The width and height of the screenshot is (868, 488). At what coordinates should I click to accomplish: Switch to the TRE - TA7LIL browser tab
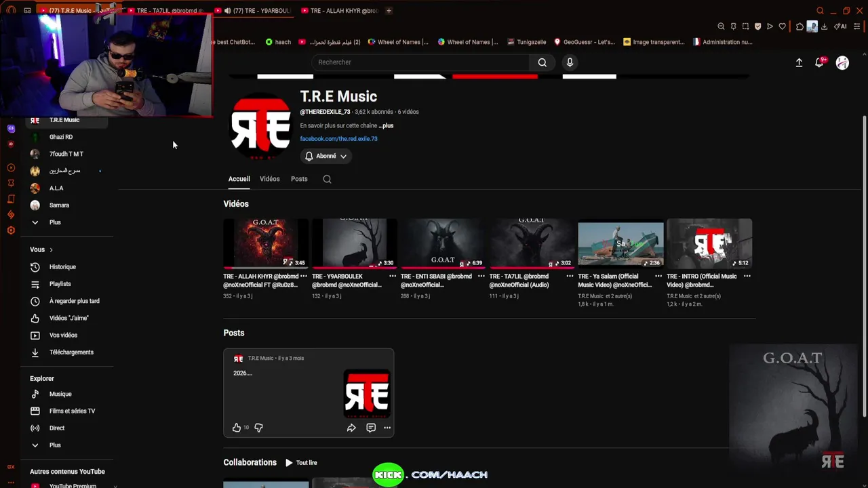[166, 11]
